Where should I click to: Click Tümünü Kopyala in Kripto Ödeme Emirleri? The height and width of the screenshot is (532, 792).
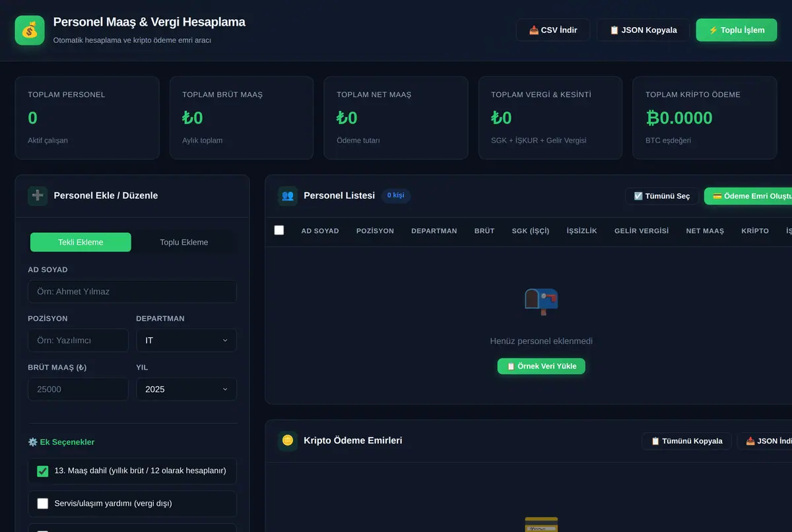coord(686,441)
